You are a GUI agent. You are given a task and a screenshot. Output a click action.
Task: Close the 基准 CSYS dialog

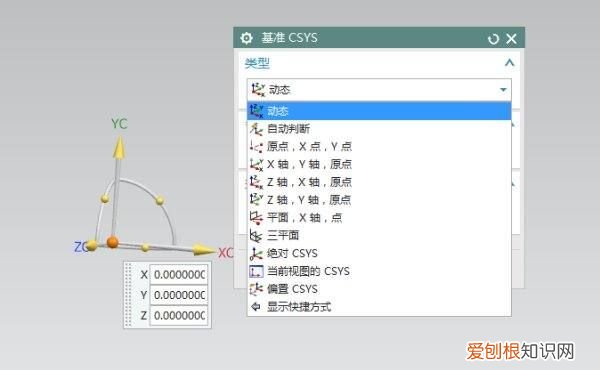click(512, 39)
